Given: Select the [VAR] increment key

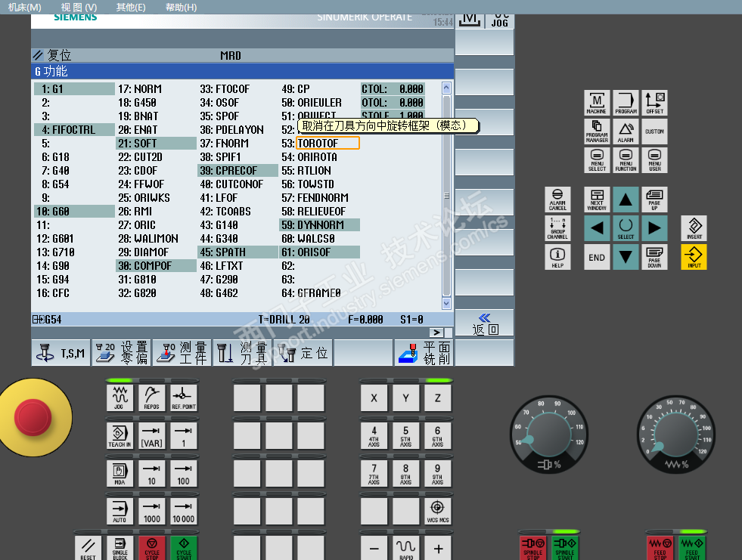Looking at the screenshot, I should (x=151, y=435).
